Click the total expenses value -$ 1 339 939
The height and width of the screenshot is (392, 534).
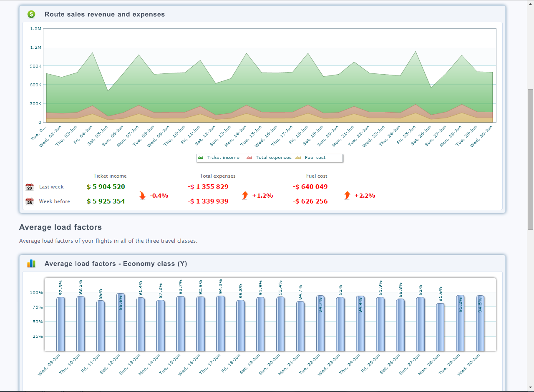[x=208, y=201]
